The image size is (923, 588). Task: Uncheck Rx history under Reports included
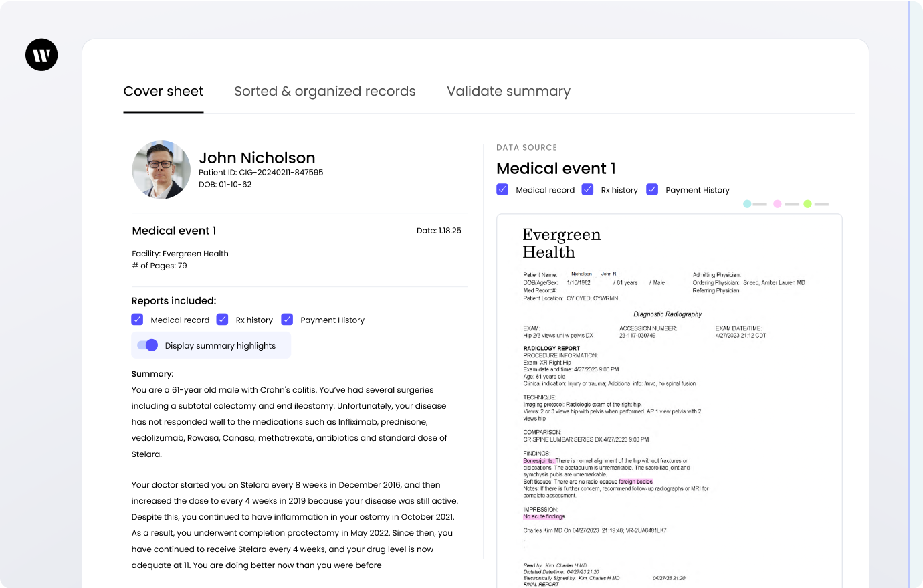[223, 320]
